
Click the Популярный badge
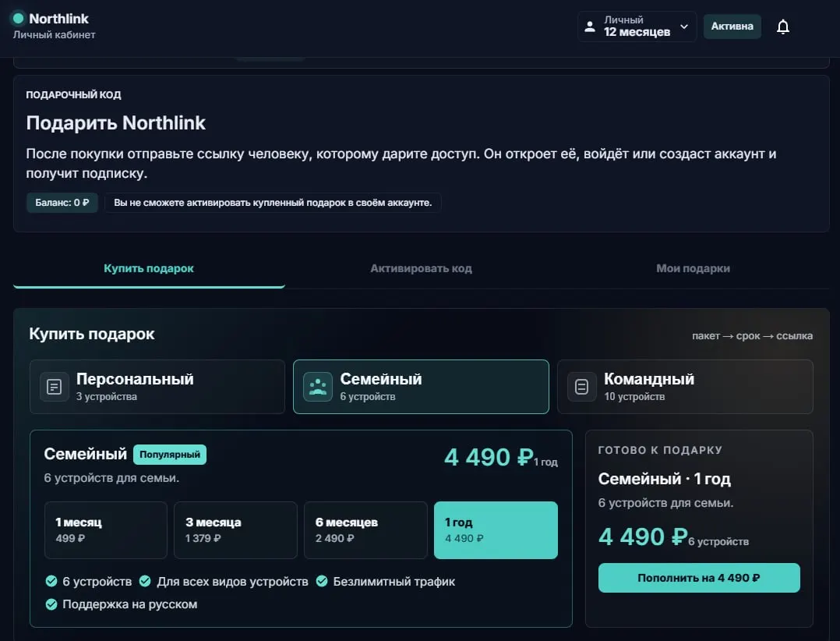pyautogui.click(x=169, y=455)
